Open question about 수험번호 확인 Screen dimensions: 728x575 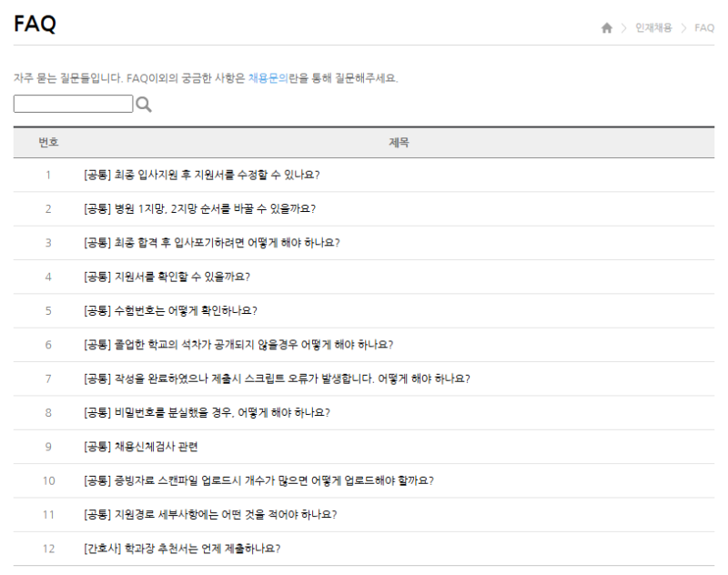click(x=170, y=310)
